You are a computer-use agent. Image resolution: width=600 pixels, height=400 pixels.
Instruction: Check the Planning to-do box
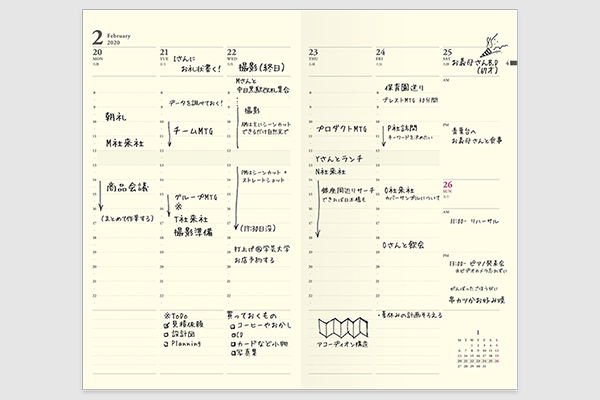166,344
